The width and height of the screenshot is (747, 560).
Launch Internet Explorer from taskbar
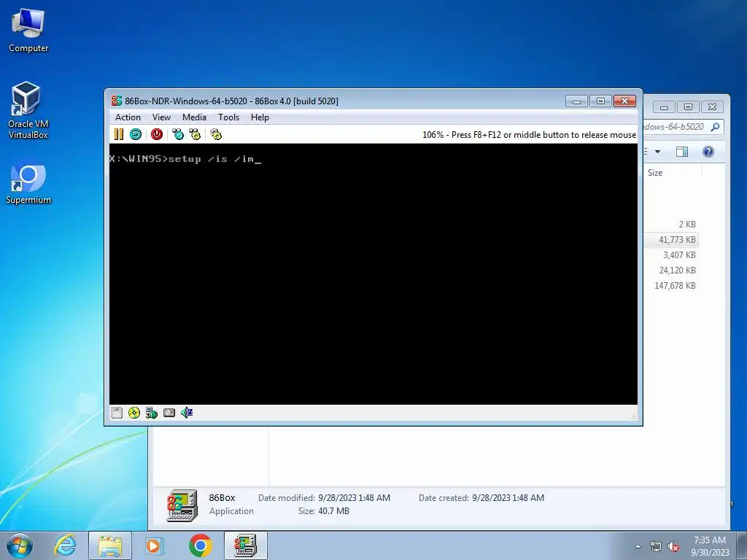click(x=65, y=545)
